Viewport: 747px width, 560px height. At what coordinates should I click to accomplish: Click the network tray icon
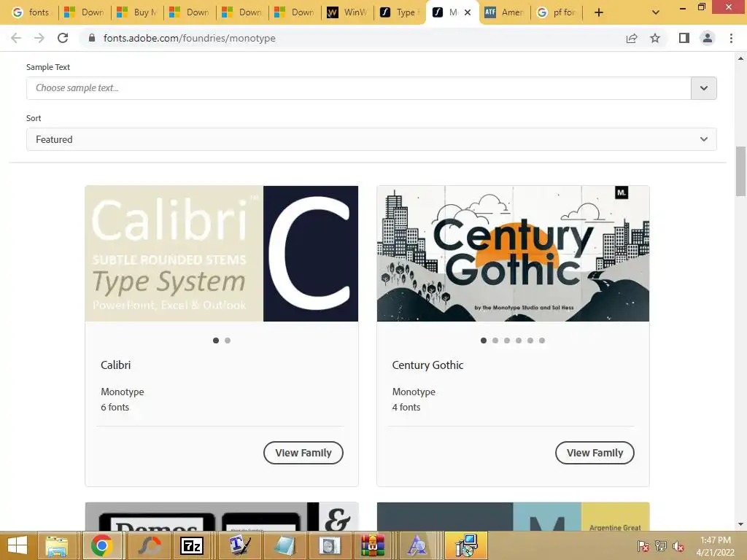point(661,546)
